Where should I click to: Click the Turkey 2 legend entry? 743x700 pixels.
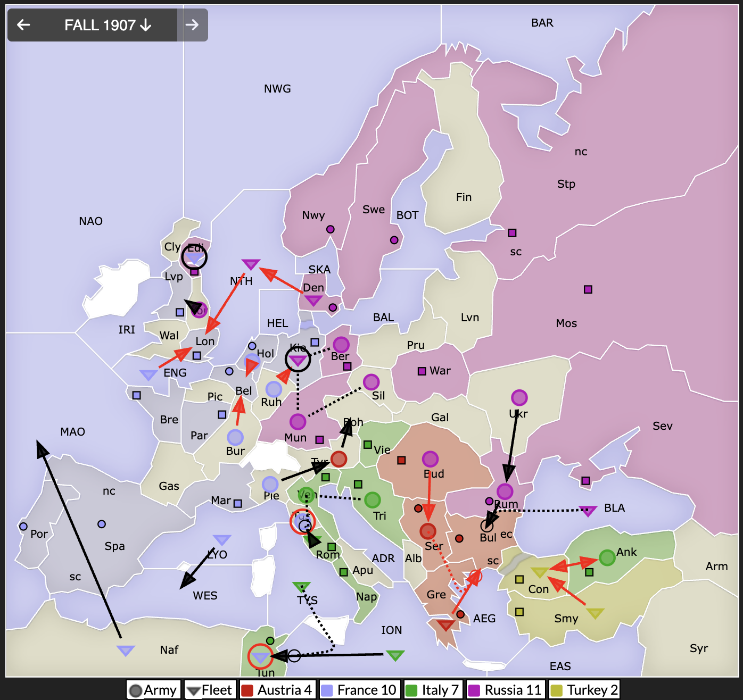584,690
